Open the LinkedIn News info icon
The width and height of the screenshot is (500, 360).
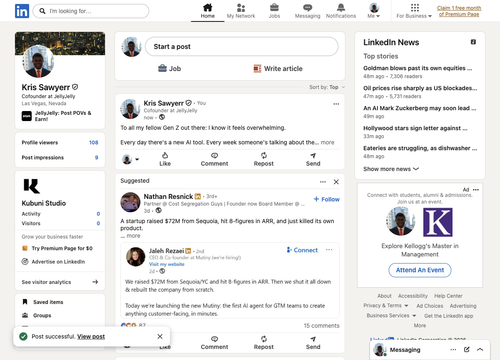pyautogui.click(x=473, y=42)
